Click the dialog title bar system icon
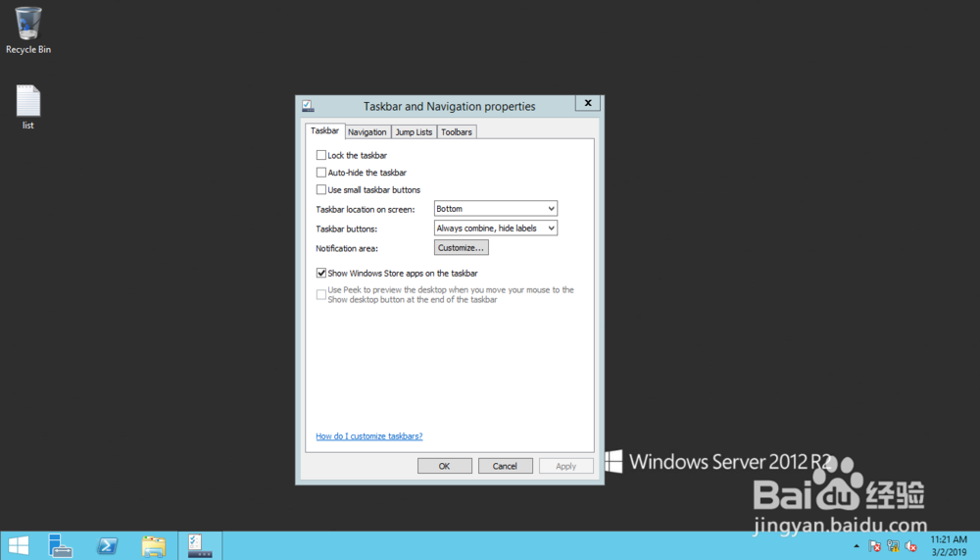Screen dimensions: 980x560 (308, 106)
